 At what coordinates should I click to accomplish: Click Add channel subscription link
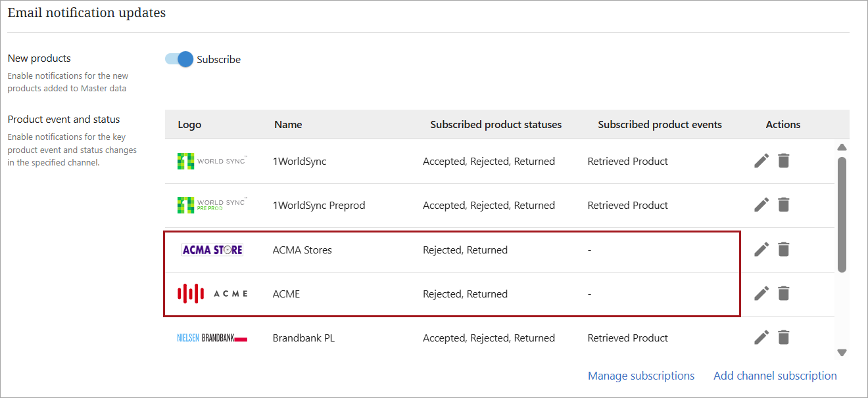775,376
